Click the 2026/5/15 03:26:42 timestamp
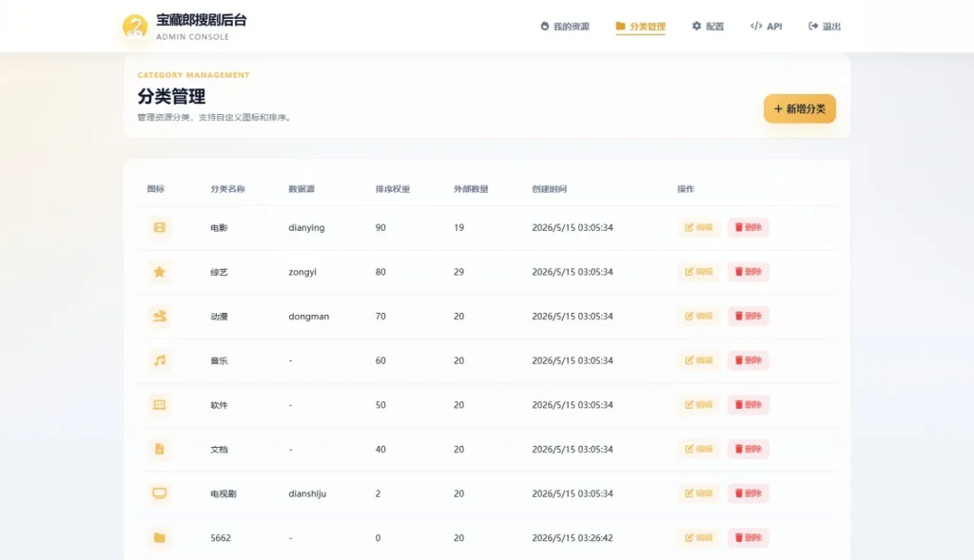Viewport: 974px width, 560px height. click(572, 537)
